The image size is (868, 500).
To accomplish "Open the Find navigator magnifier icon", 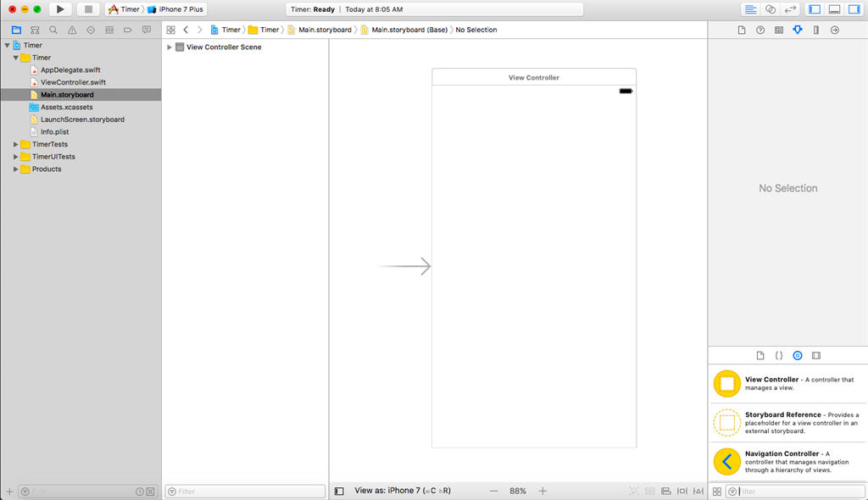I will click(53, 30).
